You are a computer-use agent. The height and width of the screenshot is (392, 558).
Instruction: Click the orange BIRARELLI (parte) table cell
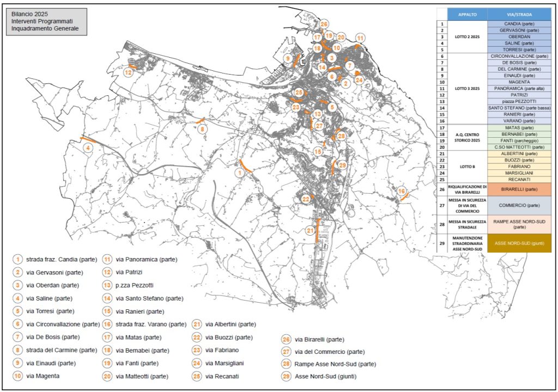point(519,189)
